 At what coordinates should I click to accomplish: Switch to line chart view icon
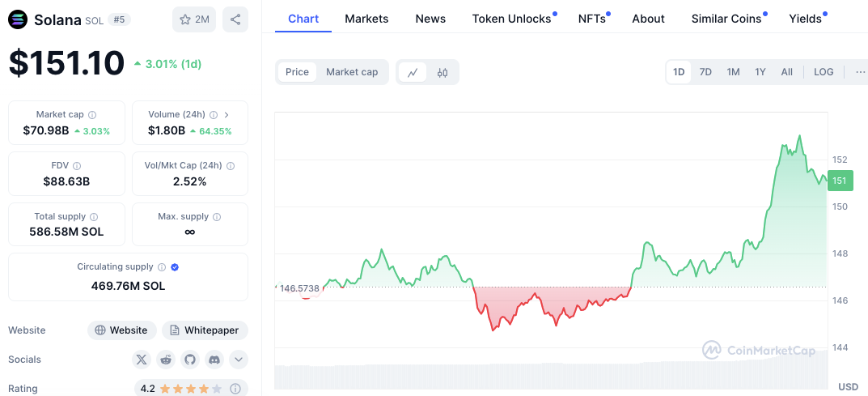413,72
